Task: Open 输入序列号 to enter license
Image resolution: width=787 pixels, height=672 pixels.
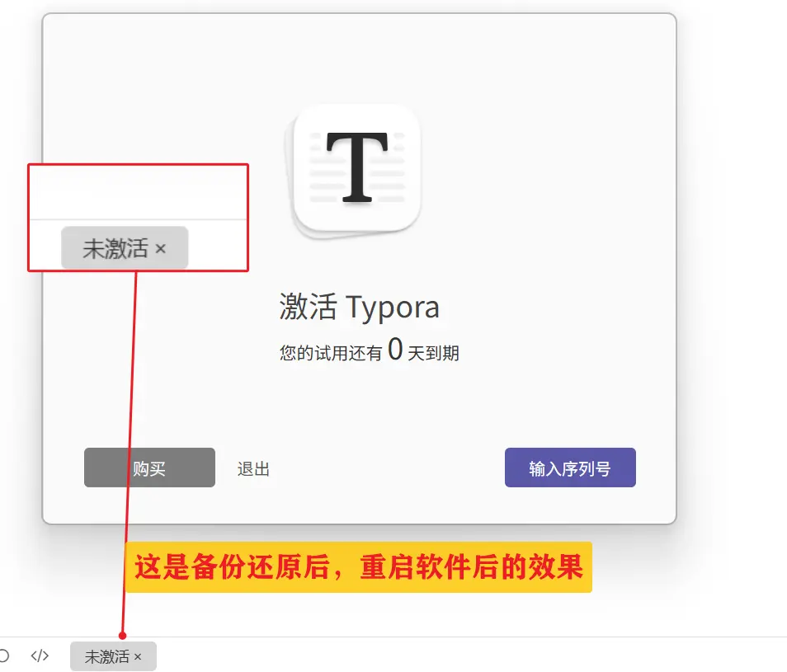Action: click(570, 468)
